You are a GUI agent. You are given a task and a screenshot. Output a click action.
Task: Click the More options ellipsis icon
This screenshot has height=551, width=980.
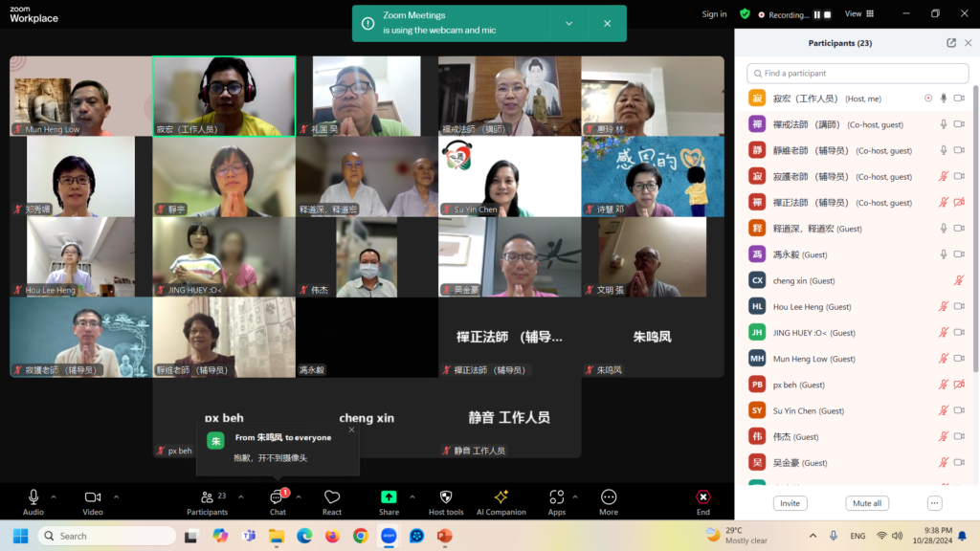(x=609, y=498)
